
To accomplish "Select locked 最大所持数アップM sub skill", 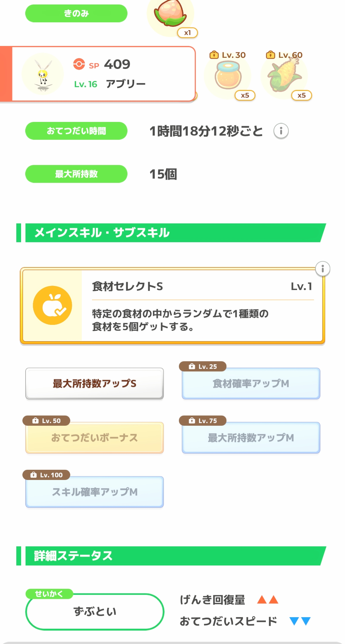I will [251, 438].
